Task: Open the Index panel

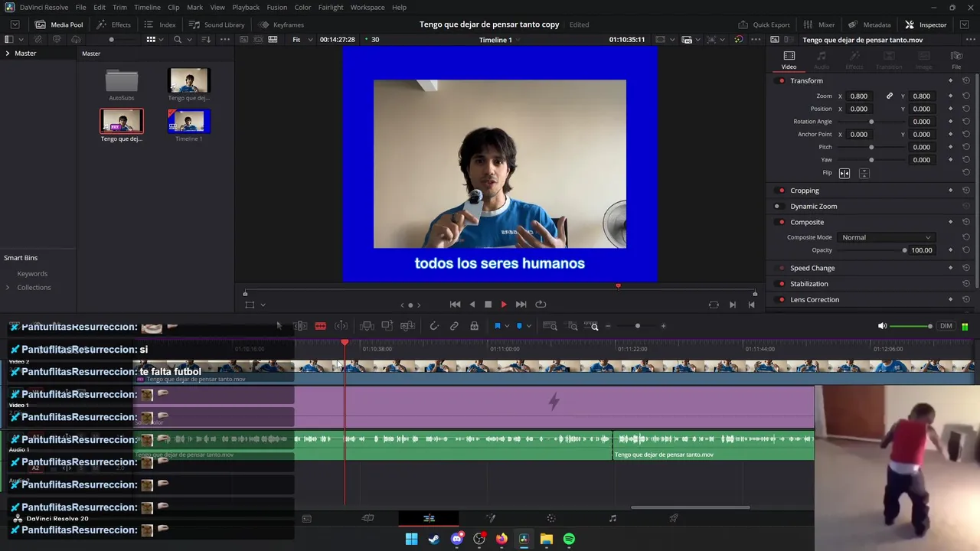Action: pyautogui.click(x=160, y=24)
